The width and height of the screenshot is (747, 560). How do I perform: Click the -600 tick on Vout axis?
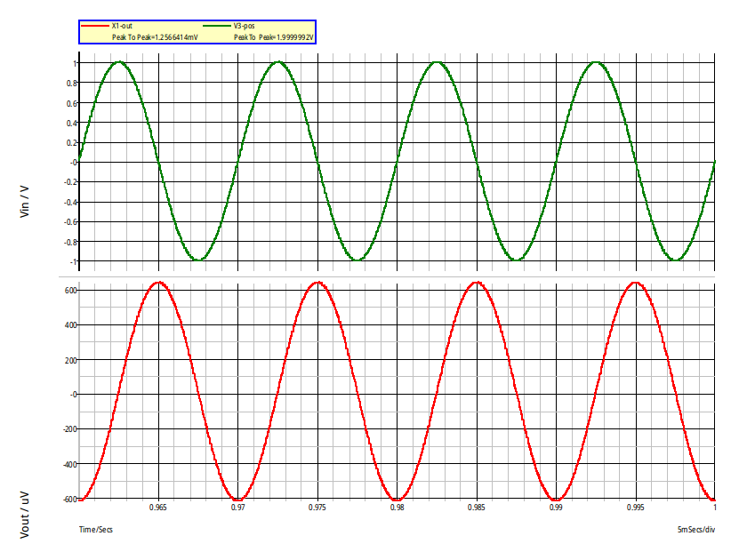coord(69,499)
